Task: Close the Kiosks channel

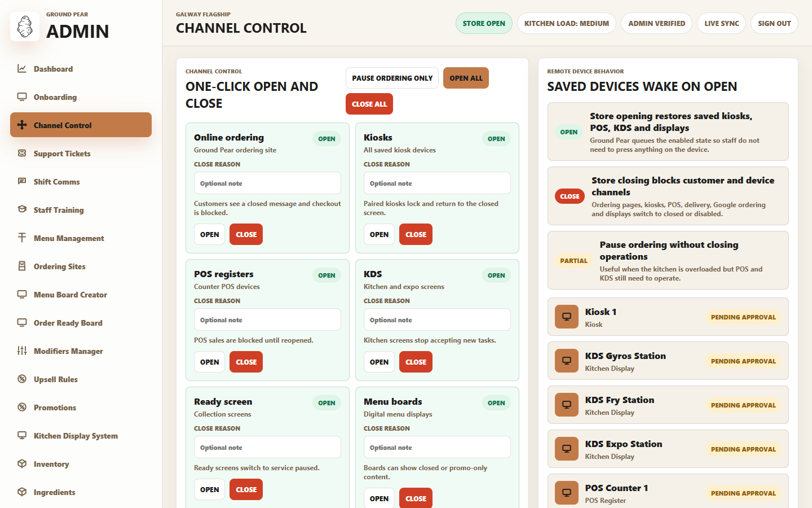Action: point(416,234)
